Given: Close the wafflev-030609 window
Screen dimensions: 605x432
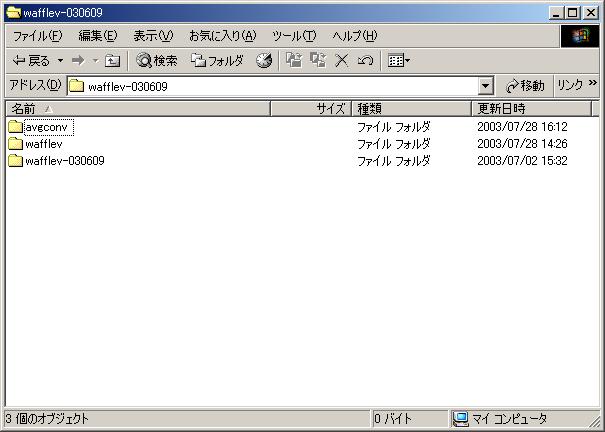Looking at the screenshot, I should (591, 13).
